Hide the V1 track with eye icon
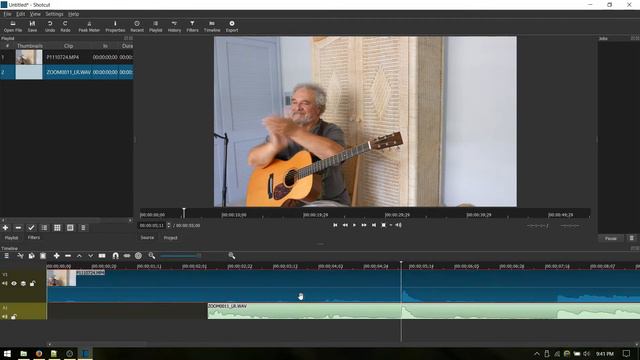The image size is (640, 360). 14,283
